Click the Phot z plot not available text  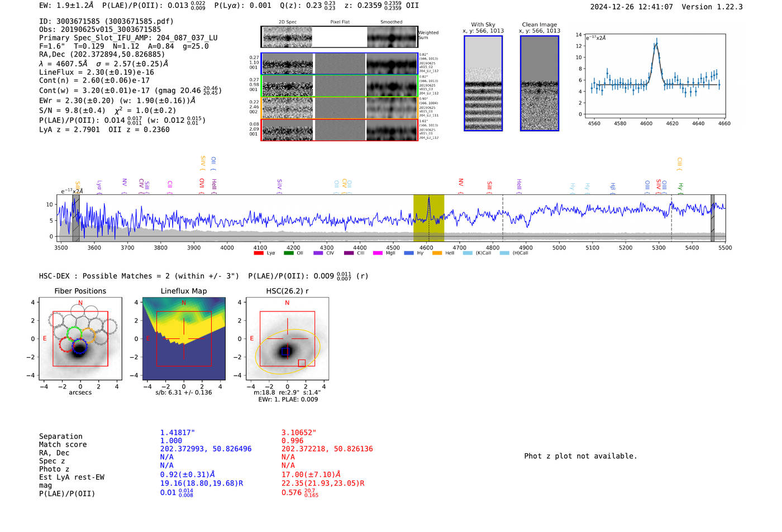click(x=580, y=456)
